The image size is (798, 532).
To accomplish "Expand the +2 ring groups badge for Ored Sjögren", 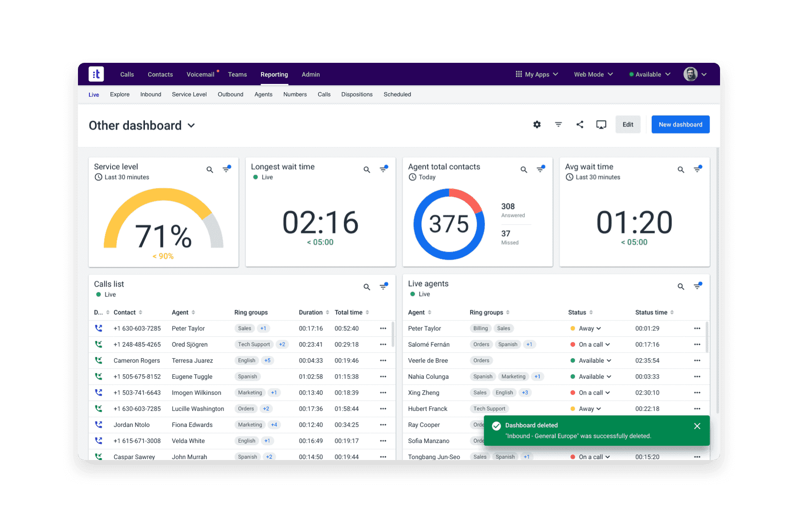I will coord(282,344).
